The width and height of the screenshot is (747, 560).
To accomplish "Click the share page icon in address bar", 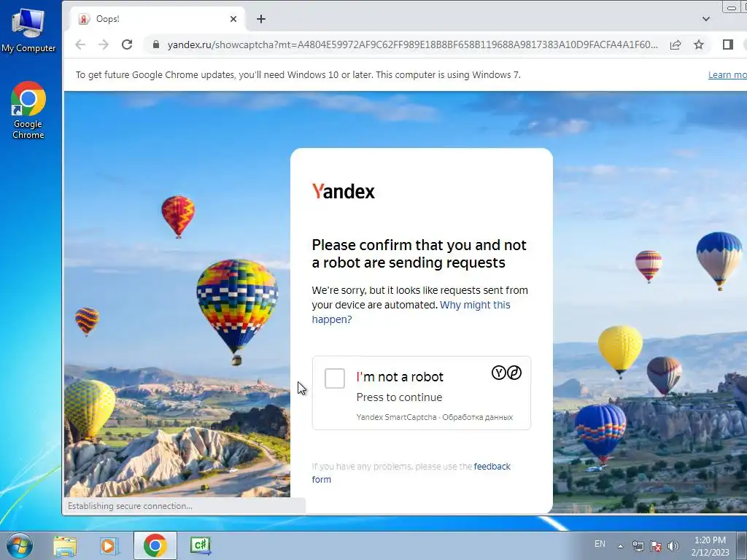I will 675,44.
